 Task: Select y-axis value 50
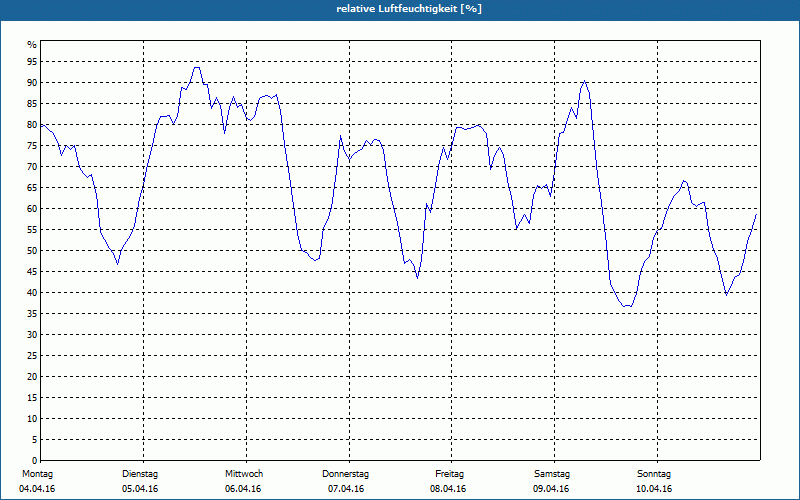(32, 251)
